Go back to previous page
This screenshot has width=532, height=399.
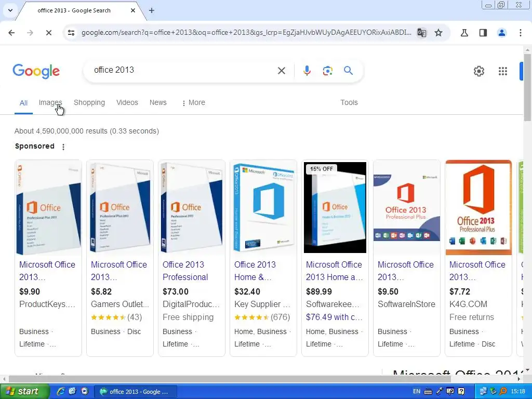pyautogui.click(x=11, y=33)
